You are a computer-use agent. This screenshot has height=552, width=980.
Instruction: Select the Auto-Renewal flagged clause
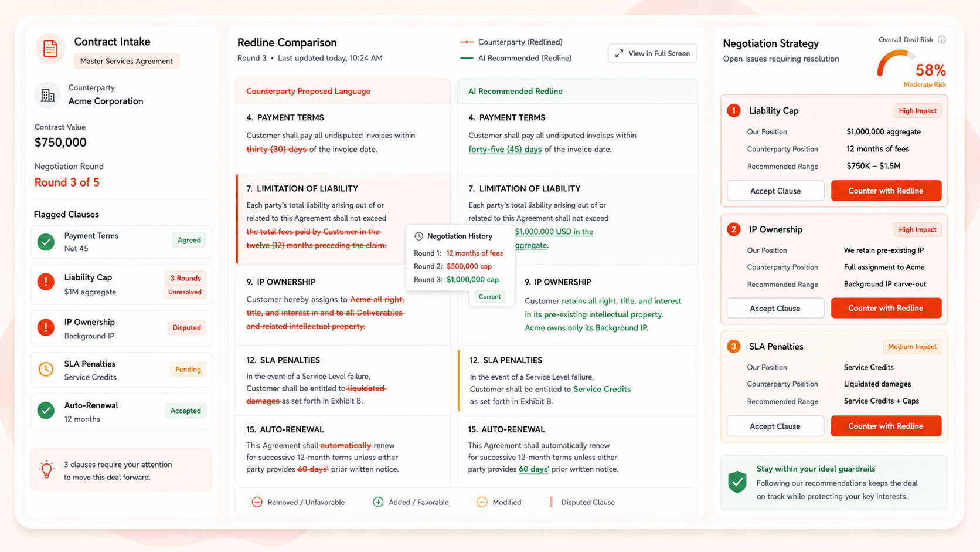[x=121, y=412]
